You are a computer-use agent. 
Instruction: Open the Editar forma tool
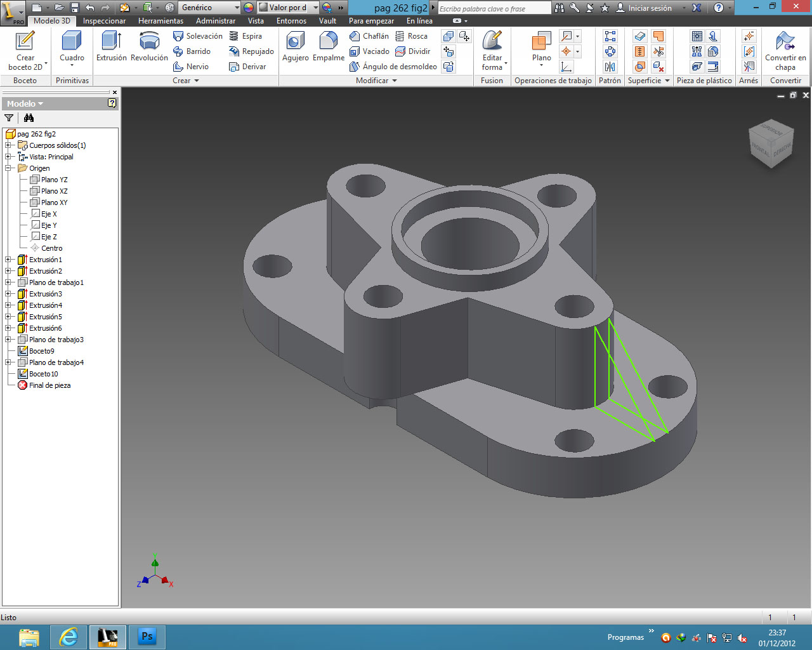pos(492,51)
